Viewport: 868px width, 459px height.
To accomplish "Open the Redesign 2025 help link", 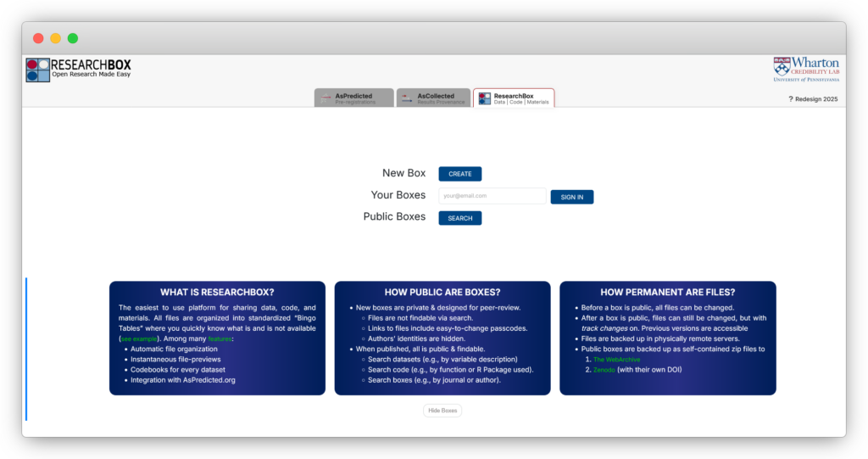I will coord(813,99).
